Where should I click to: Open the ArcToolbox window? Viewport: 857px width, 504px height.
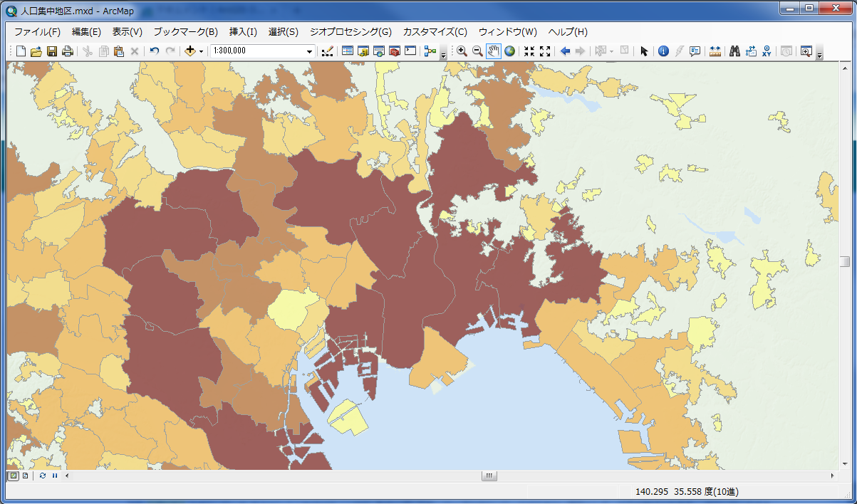(394, 51)
